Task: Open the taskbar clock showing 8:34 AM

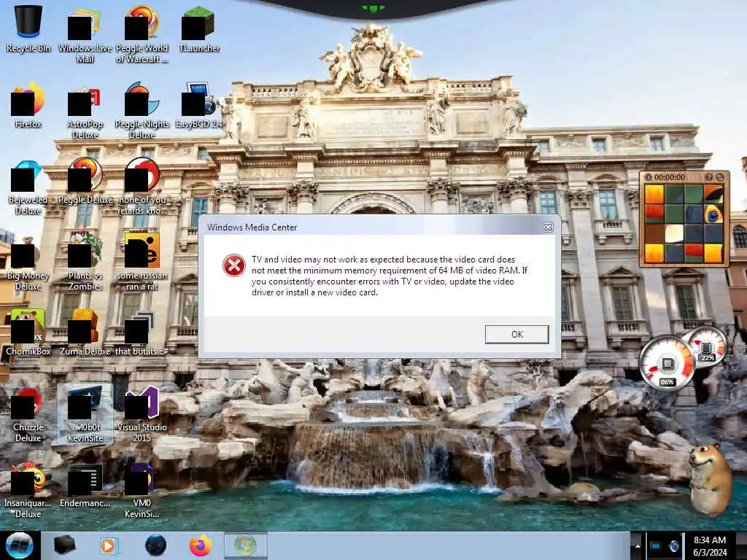Action: pos(710,546)
